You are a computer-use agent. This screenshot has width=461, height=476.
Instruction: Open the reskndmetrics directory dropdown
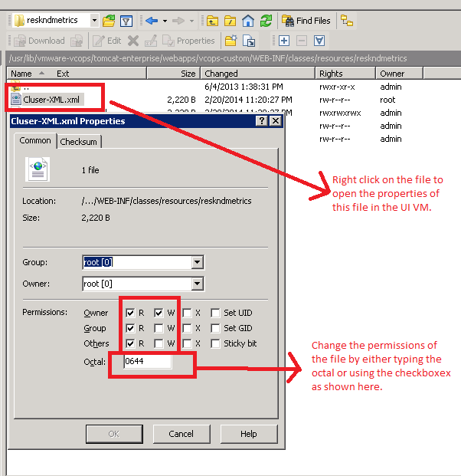click(x=93, y=21)
